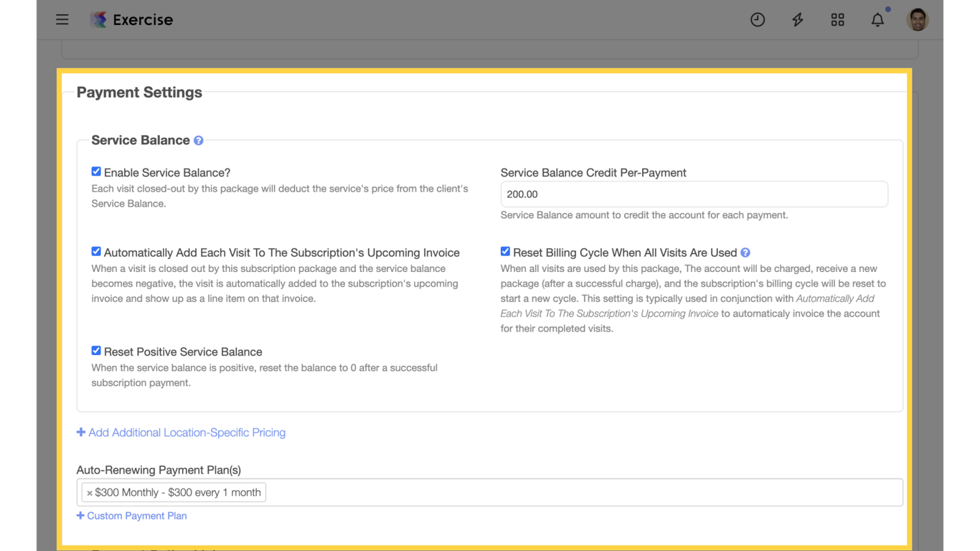The height and width of the screenshot is (551, 980).
Task: Click the Service Balance help question mark
Action: coord(199,140)
